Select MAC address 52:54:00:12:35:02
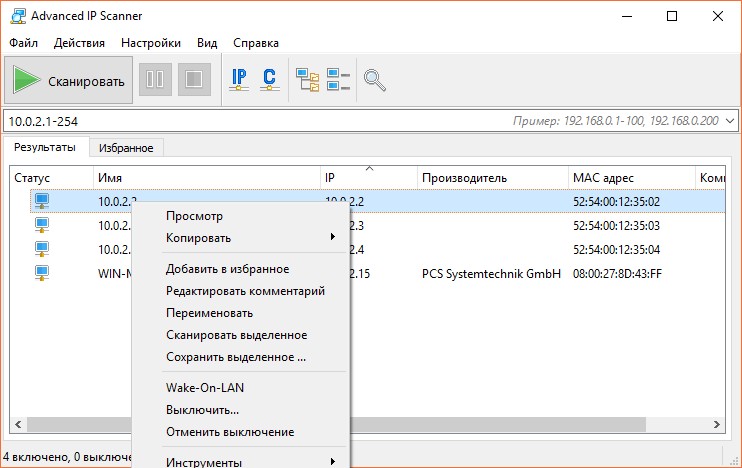The width and height of the screenshot is (742, 468). point(616,202)
